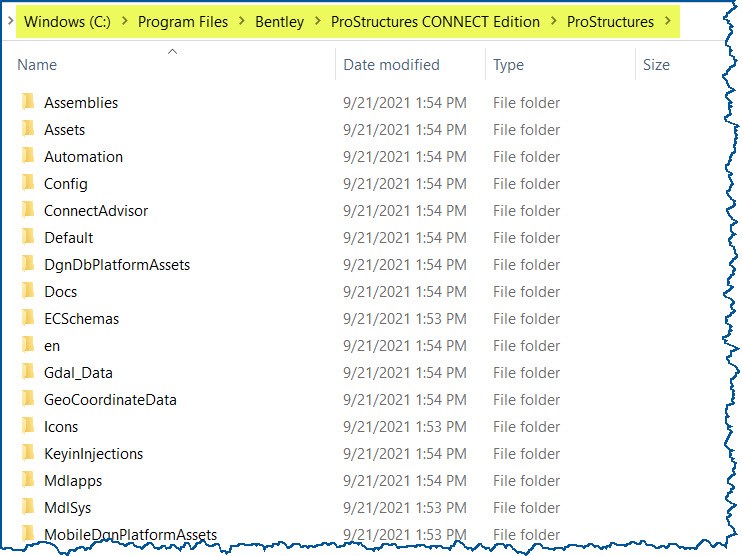Click the ECSchemas folder icon

28,318
